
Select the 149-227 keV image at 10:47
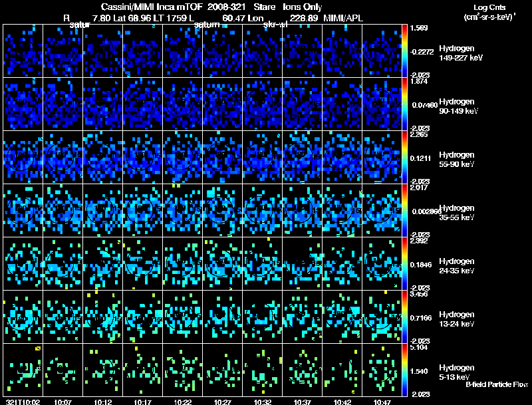(382, 51)
